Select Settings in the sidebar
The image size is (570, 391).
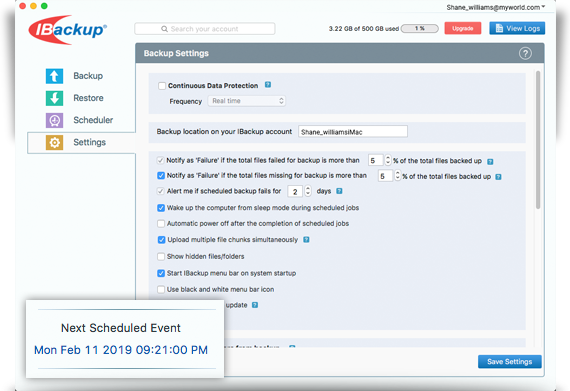click(81, 142)
